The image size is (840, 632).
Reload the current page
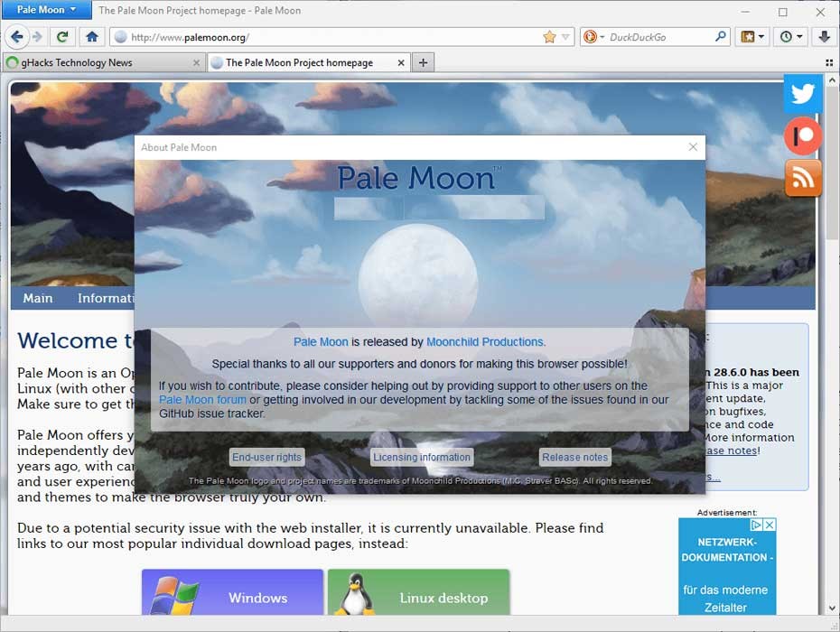(x=62, y=37)
